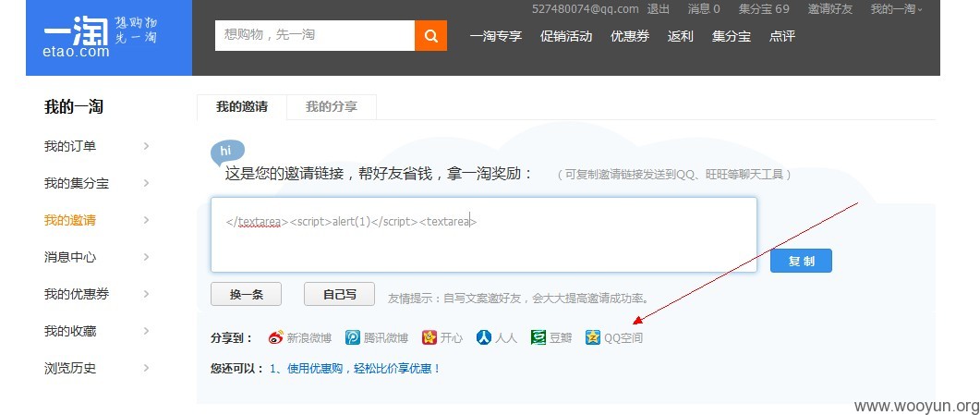Image resolution: width=980 pixels, height=415 pixels.
Task: Expand 我的优惠券 chevron arrow
Action: [x=146, y=294]
